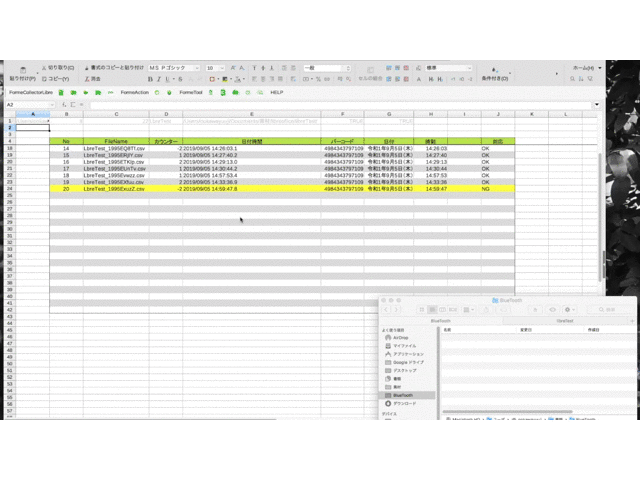
Task: Open the font name dropdown
Action: pos(176,67)
